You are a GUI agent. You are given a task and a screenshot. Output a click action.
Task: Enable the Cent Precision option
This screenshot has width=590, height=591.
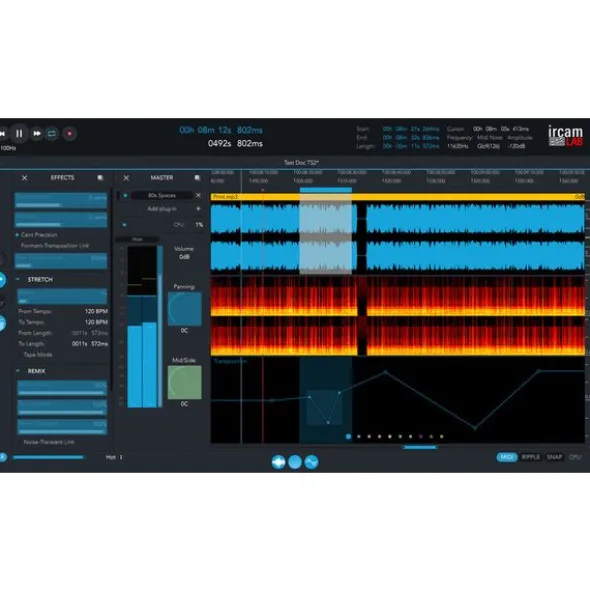(x=37, y=235)
